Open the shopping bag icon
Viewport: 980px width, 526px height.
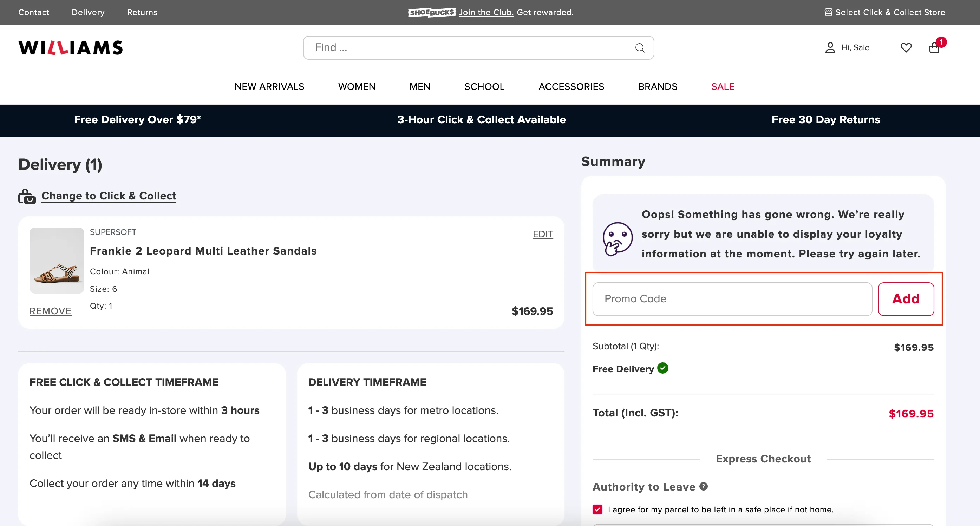point(934,48)
